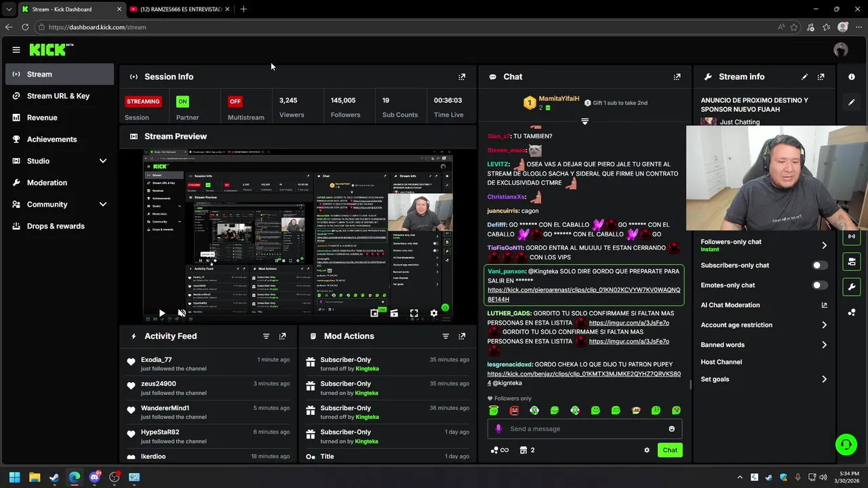Click Exodia_77 in Activity Feed
The image size is (868, 488).
(156, 360)
